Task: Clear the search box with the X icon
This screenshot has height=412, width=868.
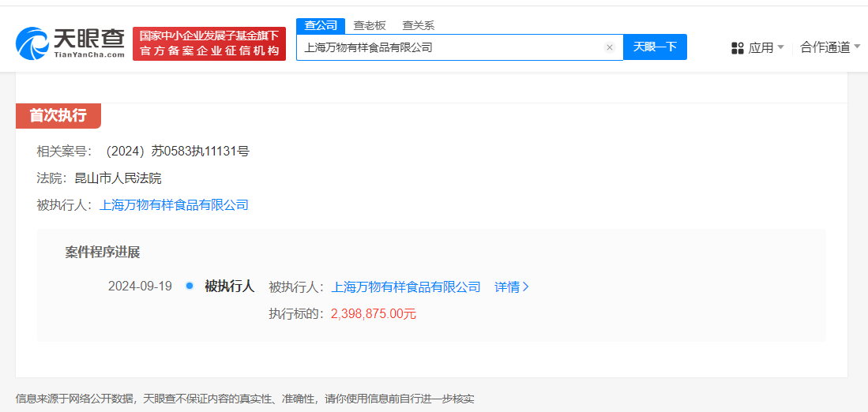Action: 609,47
